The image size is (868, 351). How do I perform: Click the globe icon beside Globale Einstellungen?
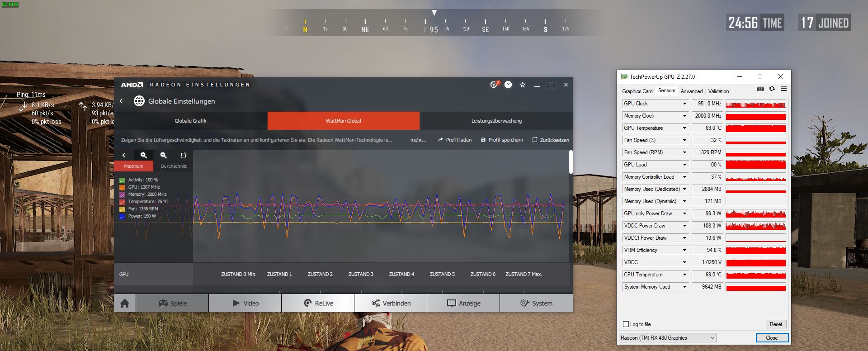139,101
